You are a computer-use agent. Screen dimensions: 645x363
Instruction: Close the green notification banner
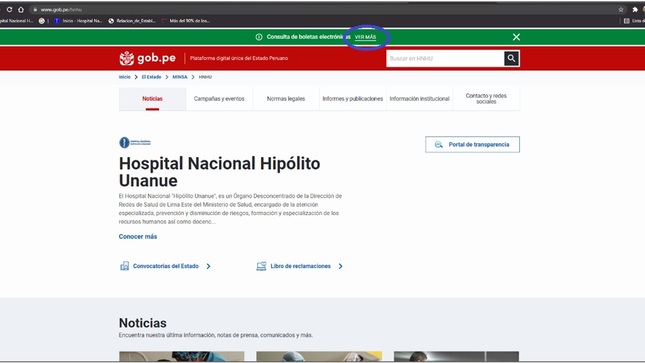click(x=516, y=37)
